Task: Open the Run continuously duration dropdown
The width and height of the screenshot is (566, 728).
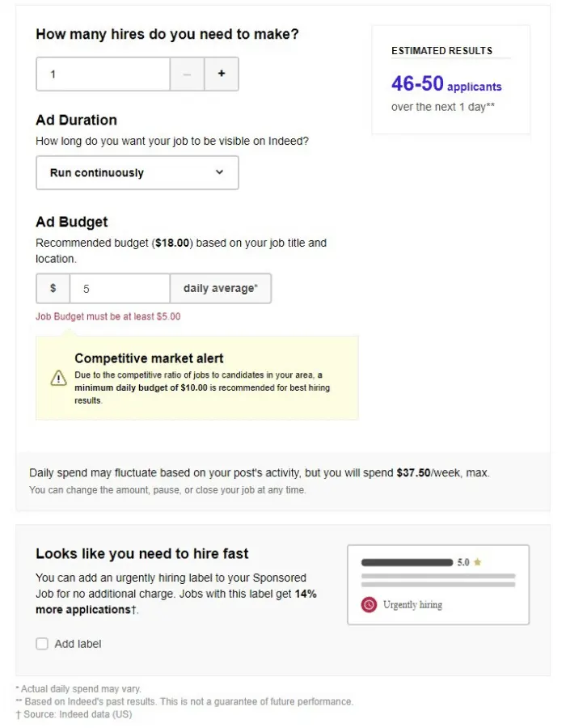Action: pos(137,173)
